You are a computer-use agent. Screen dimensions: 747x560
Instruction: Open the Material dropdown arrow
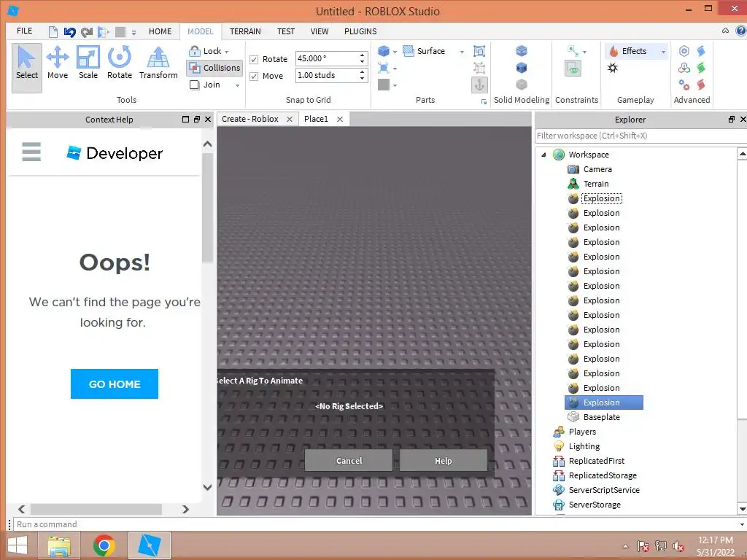click(395, 69)
